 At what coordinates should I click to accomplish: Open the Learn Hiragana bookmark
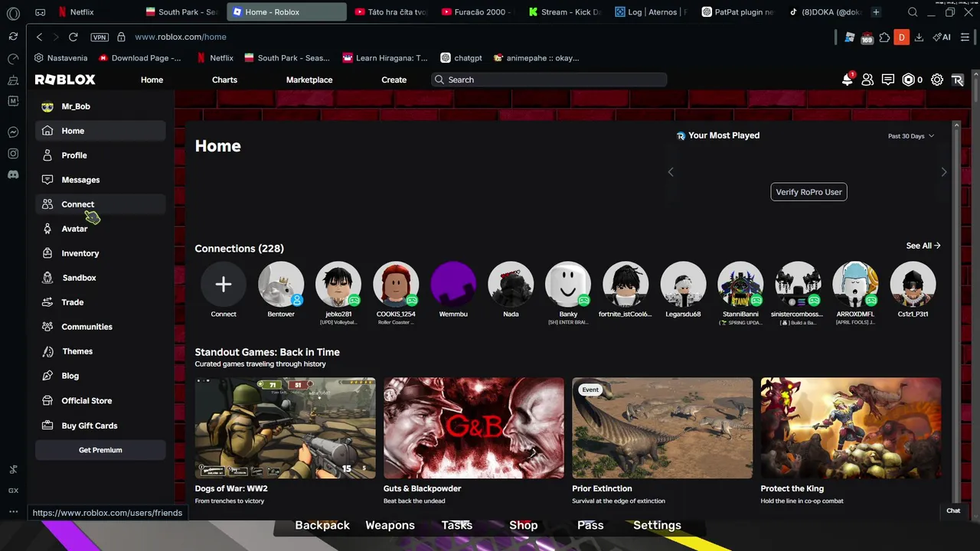tap(385, 58)
